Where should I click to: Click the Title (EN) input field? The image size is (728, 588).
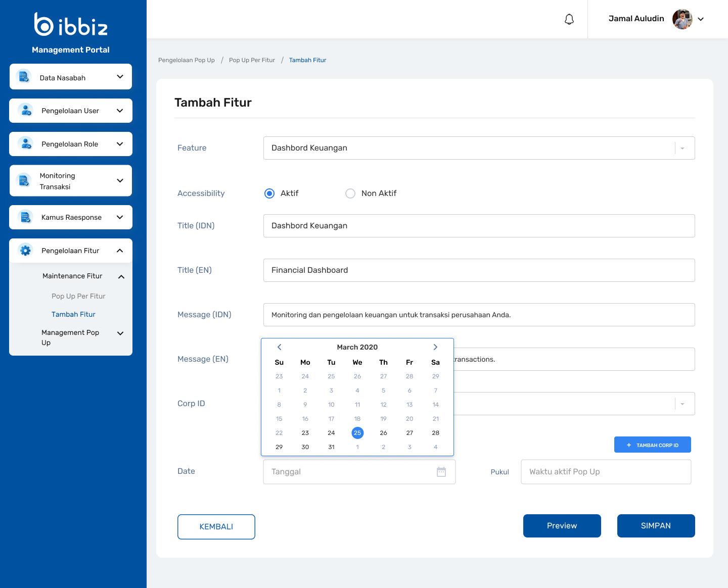(x=479, y=270)
